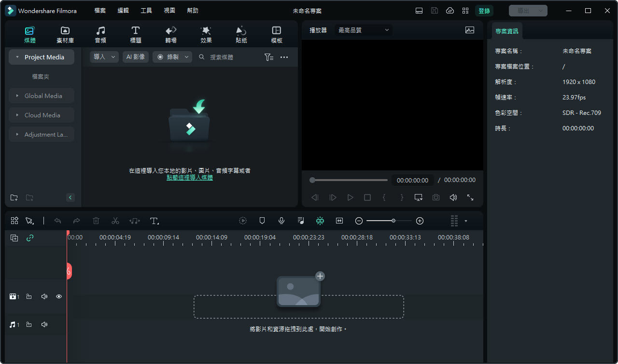Mute the audio track with the speaker icon
Image resolution: width=618 pixels, height=364 pixels.
(44, 324)
